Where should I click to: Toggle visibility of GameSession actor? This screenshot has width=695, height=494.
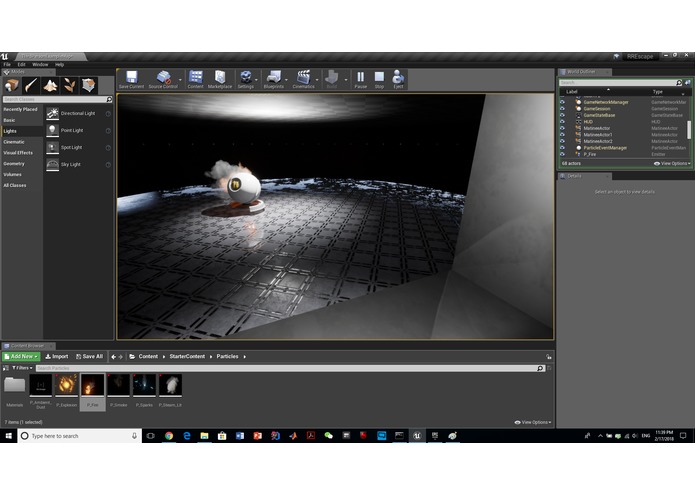click(x=562, y=109)
